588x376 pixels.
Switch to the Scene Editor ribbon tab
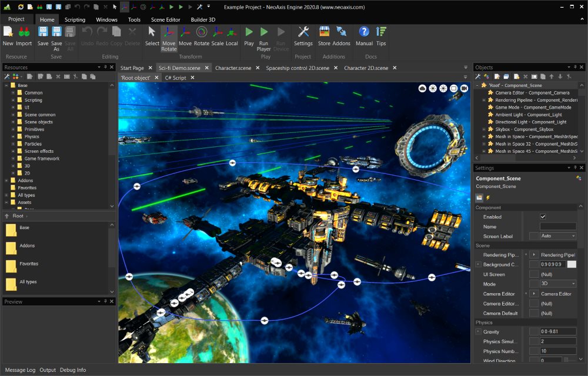(165, 19)
